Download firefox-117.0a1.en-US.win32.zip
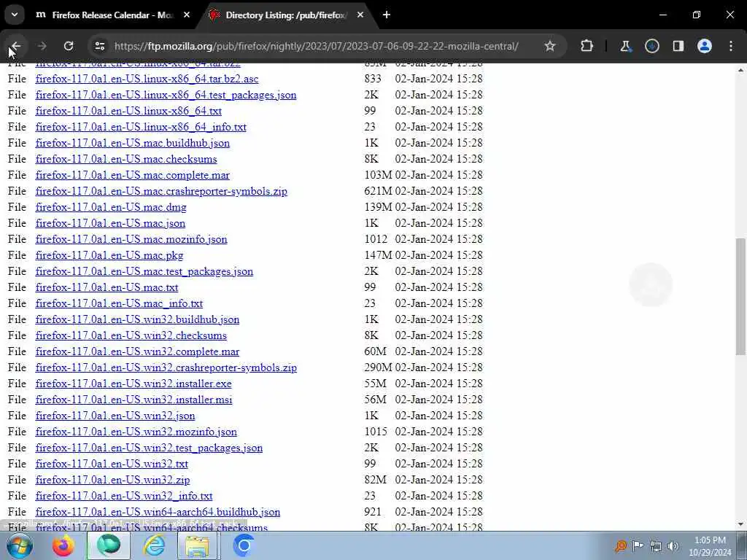Viewport: 747px width, 560px height. pos(112,480)
